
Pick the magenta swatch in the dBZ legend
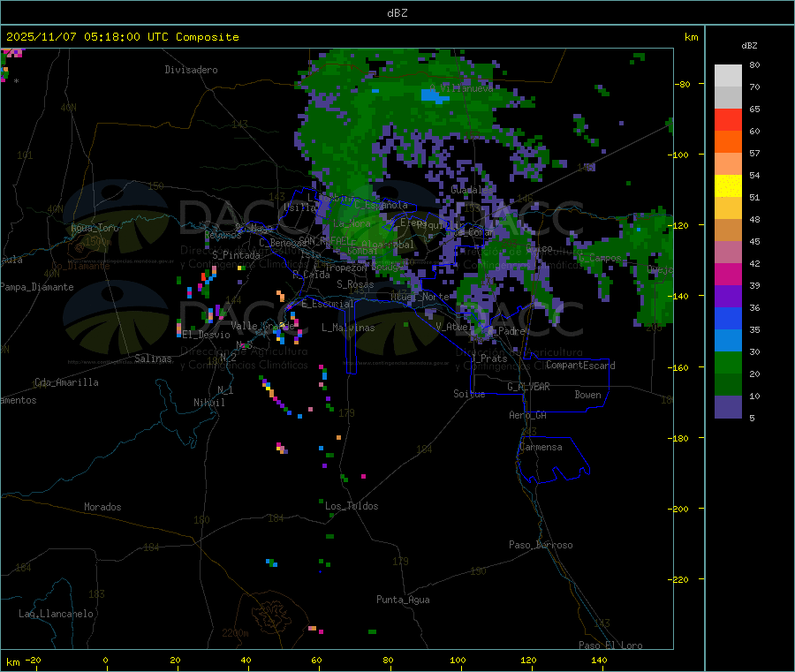pyautogui.click(x=728, y=274)
